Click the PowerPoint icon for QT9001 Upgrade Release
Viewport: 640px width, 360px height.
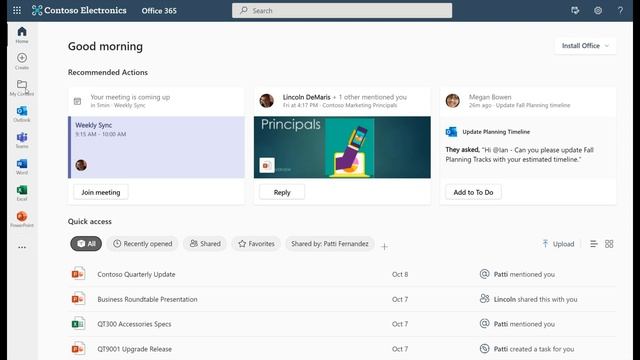pyautogui.click(x=78, y=349)
